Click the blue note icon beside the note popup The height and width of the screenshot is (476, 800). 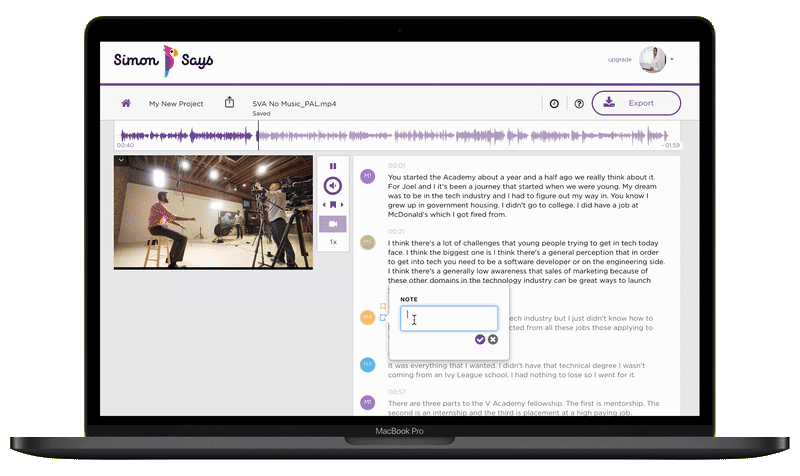(x=383, y=318)
